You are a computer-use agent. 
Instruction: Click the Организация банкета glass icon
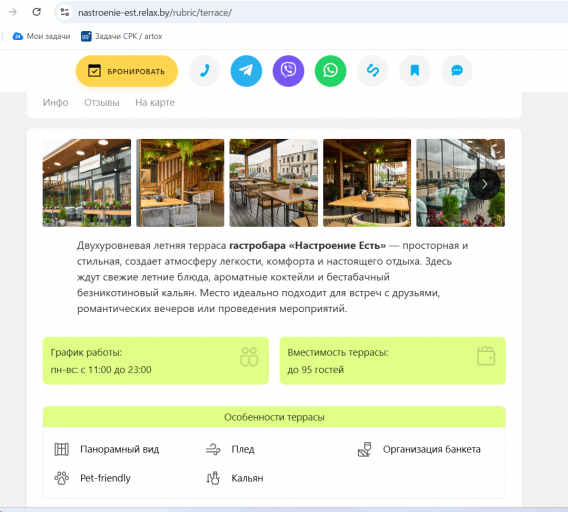[x=364, y=449]
